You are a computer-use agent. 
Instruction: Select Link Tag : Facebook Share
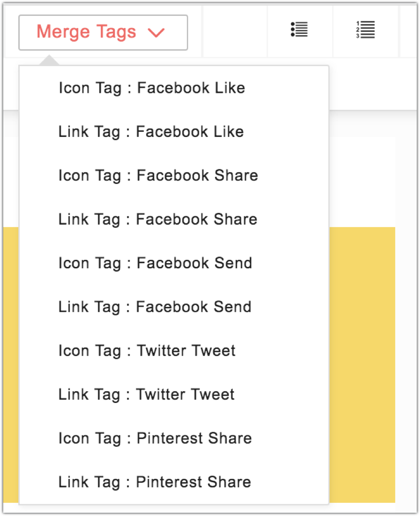pyautogui.click(x=157, y=219)
